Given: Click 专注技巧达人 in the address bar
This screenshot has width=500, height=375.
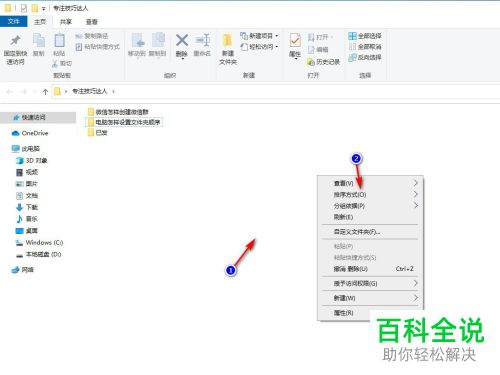Looking at the screenshot, I should 90,91.
